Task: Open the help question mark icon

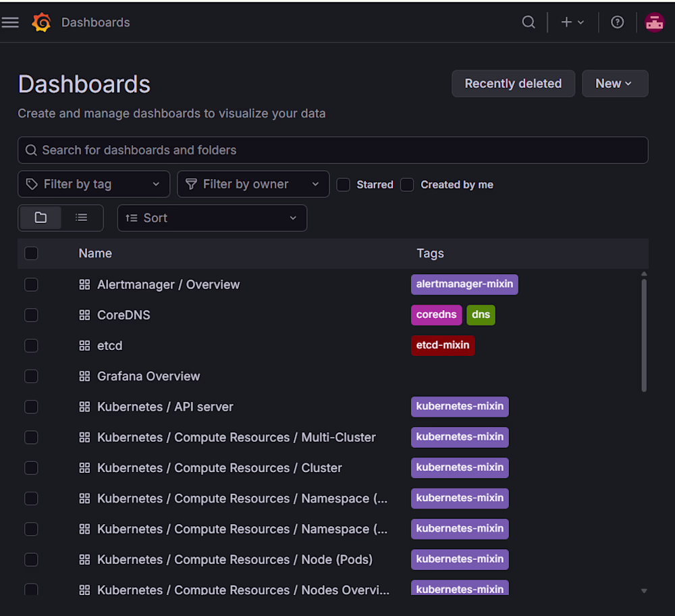Action: pyautogui.click(x=618, y=22)
